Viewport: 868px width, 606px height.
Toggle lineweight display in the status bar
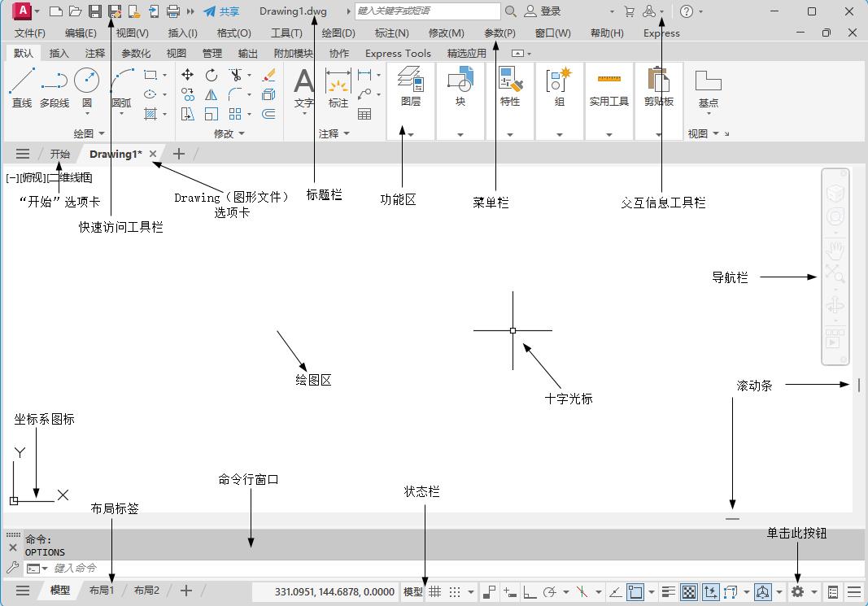(x=669, y=592)
